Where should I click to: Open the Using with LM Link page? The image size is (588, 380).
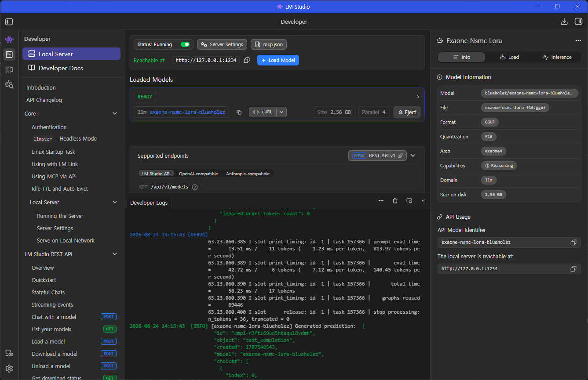[x=55, y=164]
